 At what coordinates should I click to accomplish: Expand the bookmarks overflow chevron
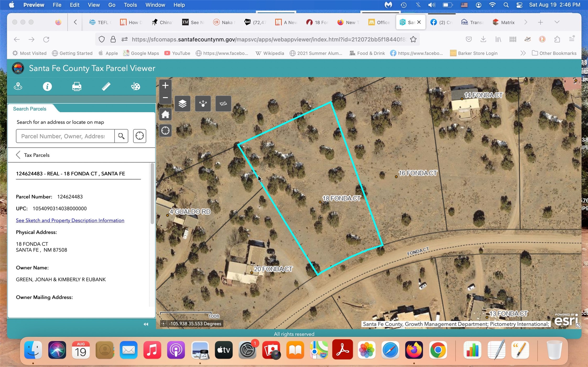[523, 53]
